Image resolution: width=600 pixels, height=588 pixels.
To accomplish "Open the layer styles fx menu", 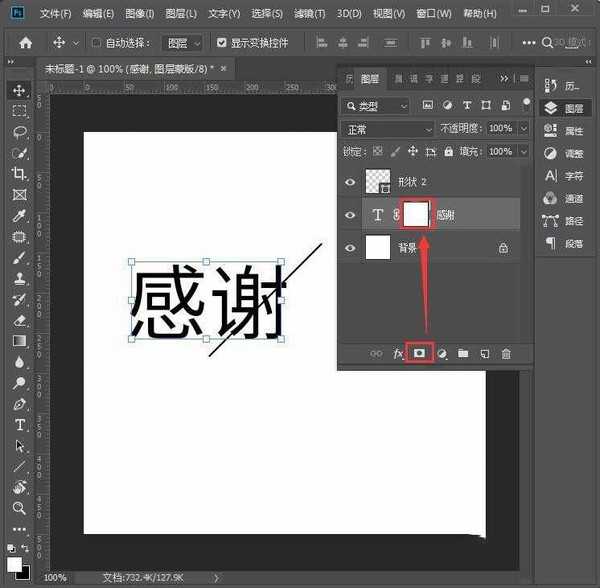I will tap(398, 354).
